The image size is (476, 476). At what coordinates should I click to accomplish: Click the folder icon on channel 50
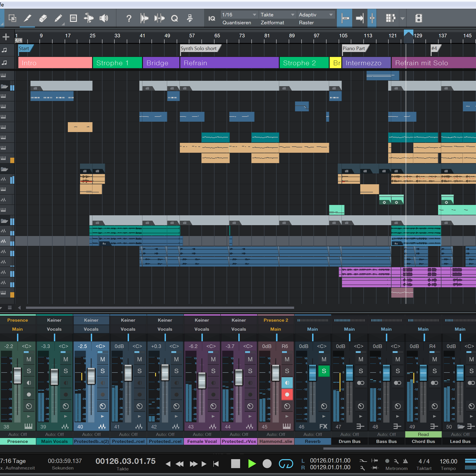point(461,426)
